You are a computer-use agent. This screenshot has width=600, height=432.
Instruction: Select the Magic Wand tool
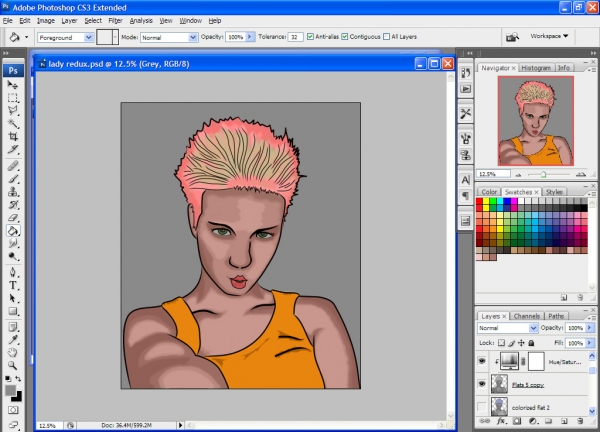coord(13,123)
